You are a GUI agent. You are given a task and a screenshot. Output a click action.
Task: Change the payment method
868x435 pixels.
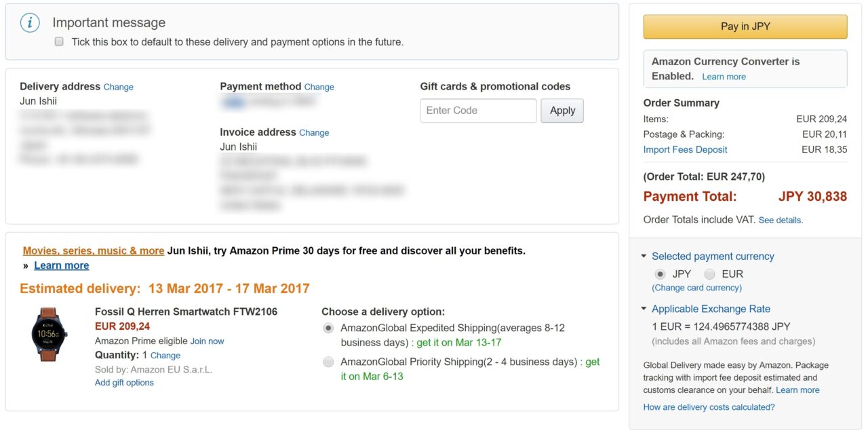(319, 87)
